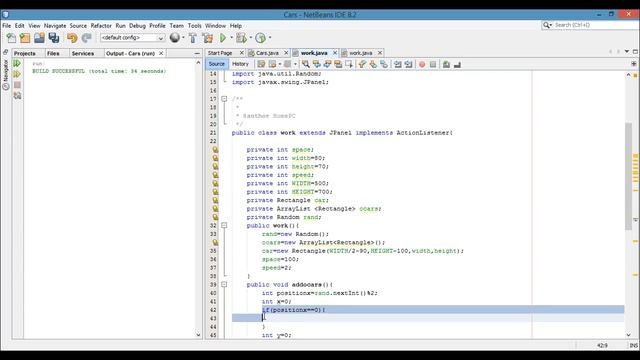
Task: Minimize the Output window group
Action: pos(197,53)
